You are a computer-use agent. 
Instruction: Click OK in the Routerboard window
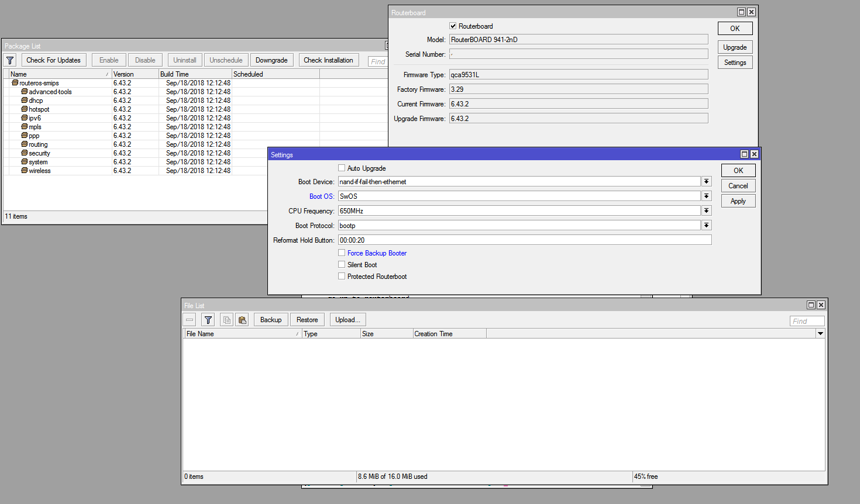click(x=735, y=28)
